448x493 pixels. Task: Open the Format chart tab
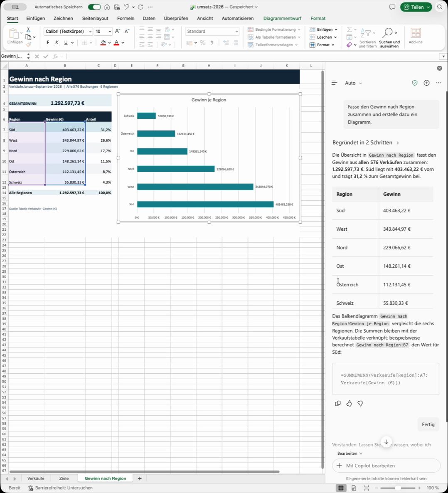click(318, 18)
